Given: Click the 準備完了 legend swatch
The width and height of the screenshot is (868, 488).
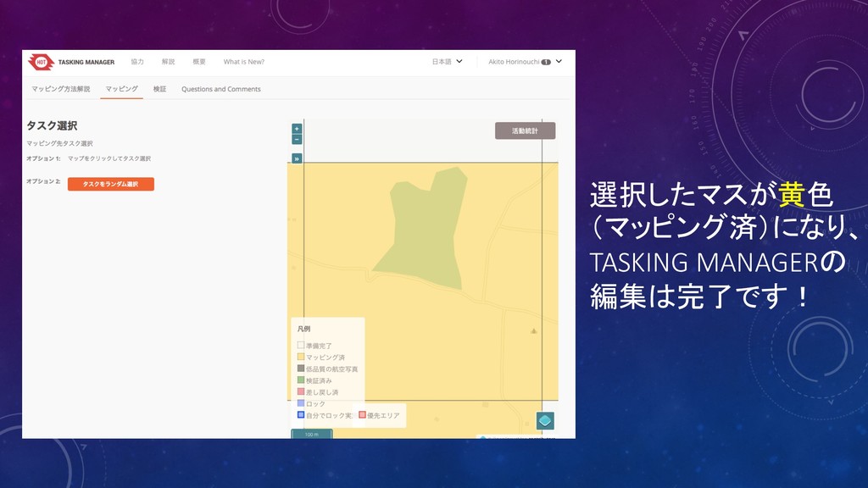Looking at the screenshot, I should [301, 345].
